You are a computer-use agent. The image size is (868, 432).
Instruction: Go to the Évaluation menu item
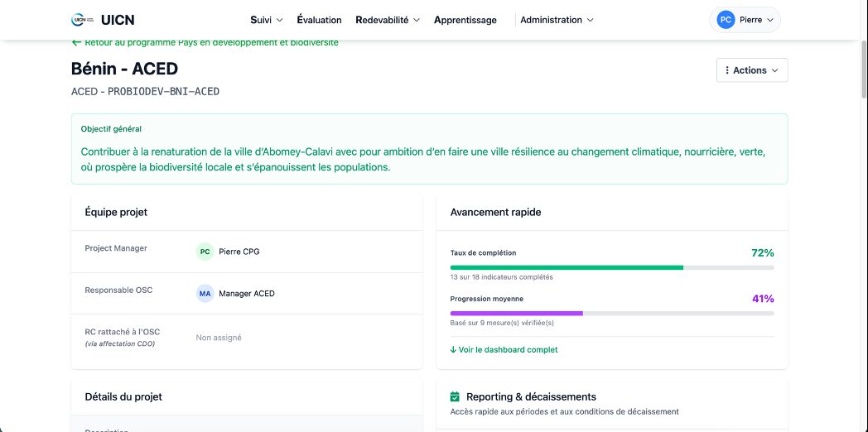point(320,20)
